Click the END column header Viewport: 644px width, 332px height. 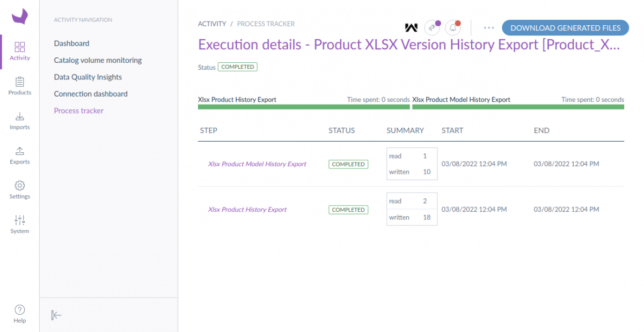541,130
